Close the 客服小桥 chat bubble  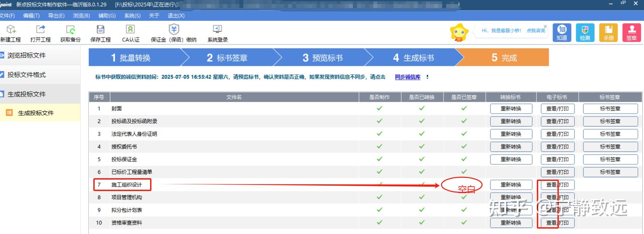pyautogui.click(x=545, y=26)
